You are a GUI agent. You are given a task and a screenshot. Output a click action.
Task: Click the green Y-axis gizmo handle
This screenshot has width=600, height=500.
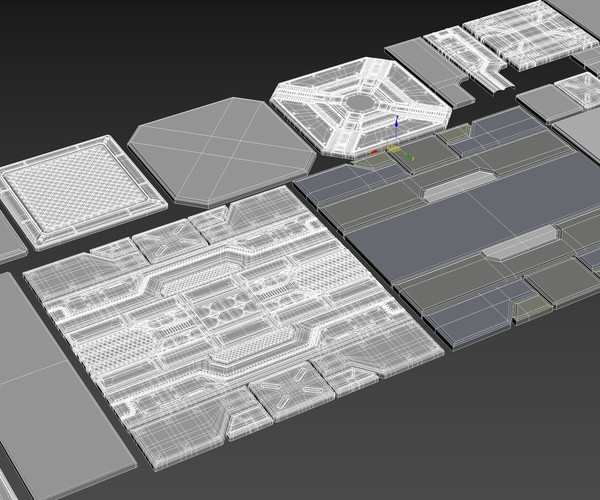pos(409,157)
